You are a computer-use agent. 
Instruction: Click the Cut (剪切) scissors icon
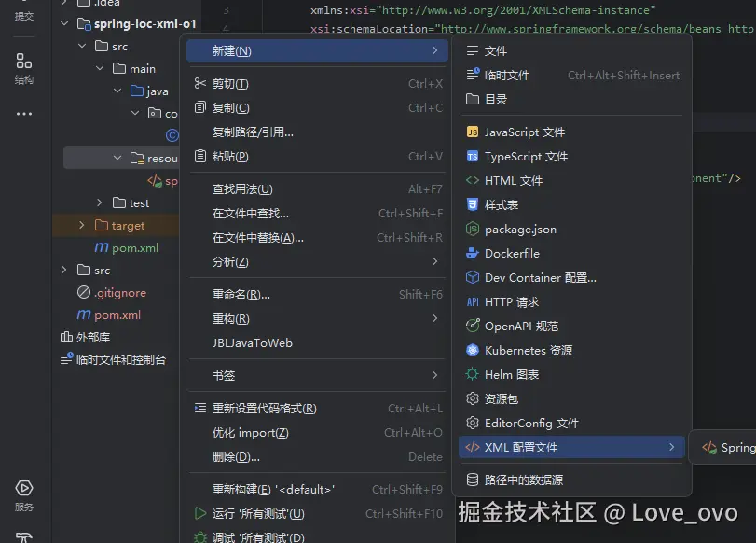point(200,83)
